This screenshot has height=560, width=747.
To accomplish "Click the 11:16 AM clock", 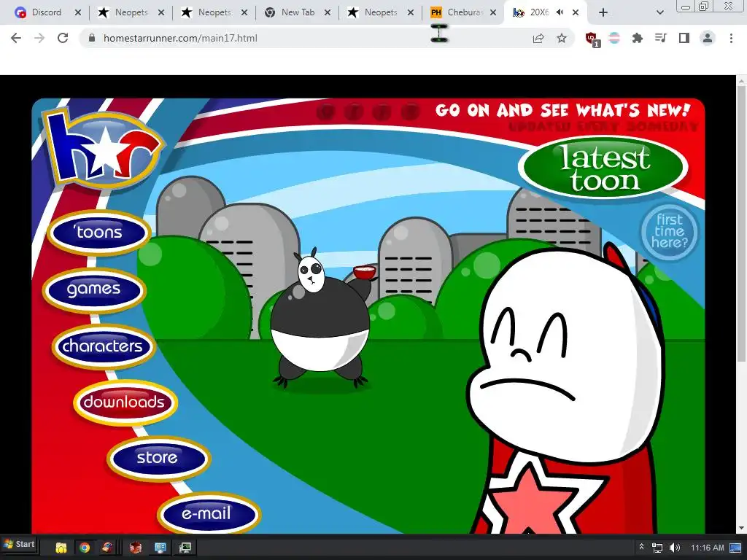I will click(707, 548).
